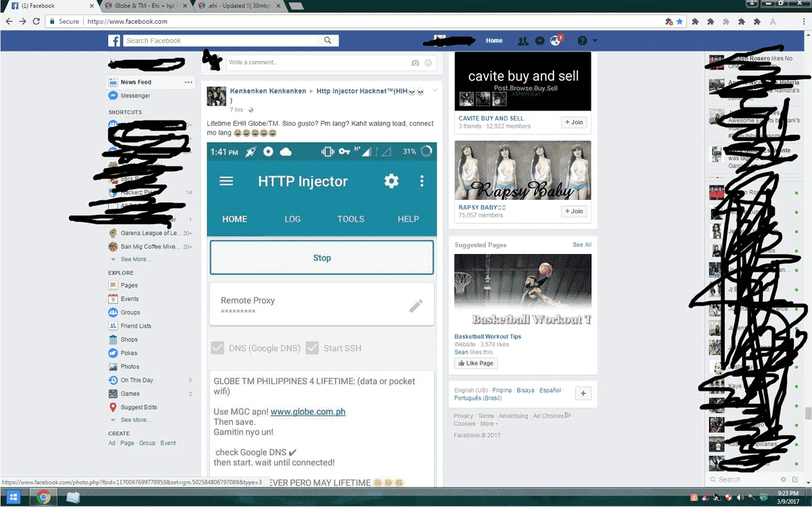Open Shops in the Explore section
This screenshot has height=508, width=812.
coord(129,339)
